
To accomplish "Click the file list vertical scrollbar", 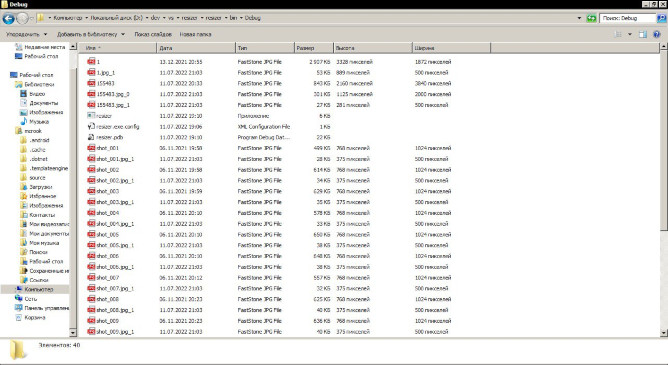I will tap(664, 190).
